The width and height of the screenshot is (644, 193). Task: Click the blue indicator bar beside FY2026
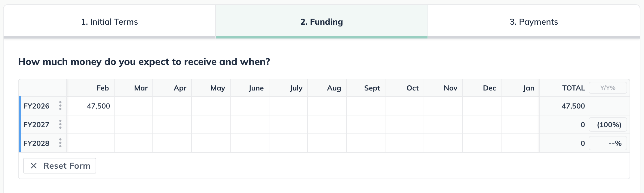(x=20, y=106)
